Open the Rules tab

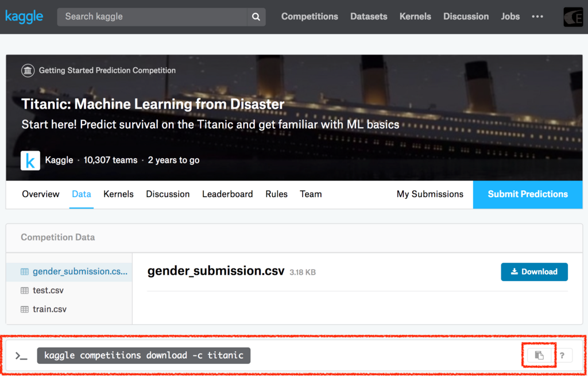tap(276, 194)
